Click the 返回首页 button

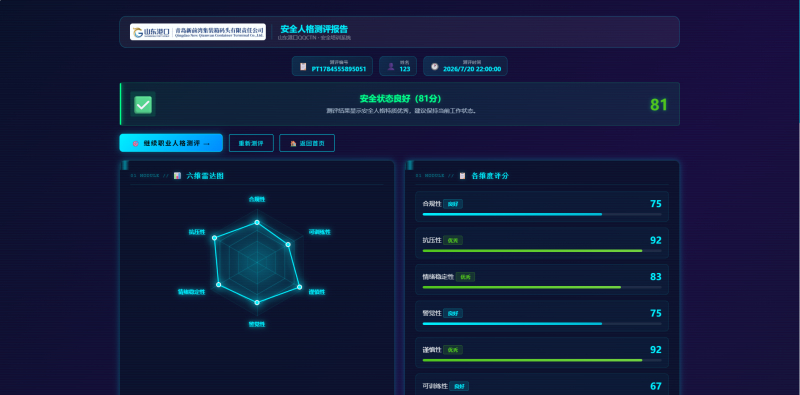point(307,143)
